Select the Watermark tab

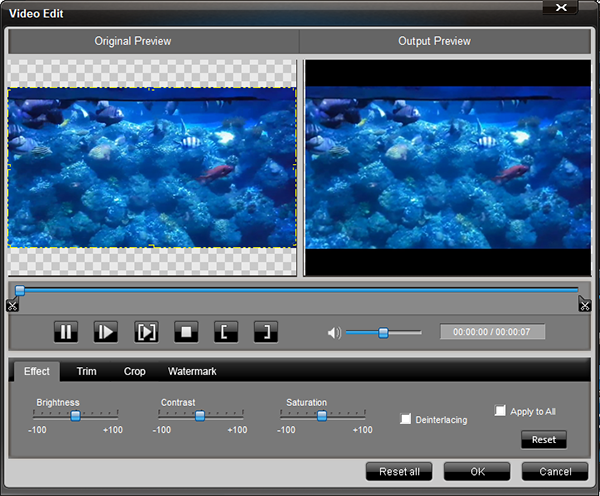pos(192,371)
